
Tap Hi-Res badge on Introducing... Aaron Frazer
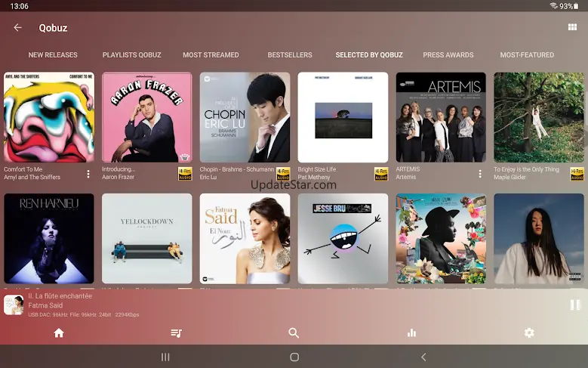click(185, 174)
